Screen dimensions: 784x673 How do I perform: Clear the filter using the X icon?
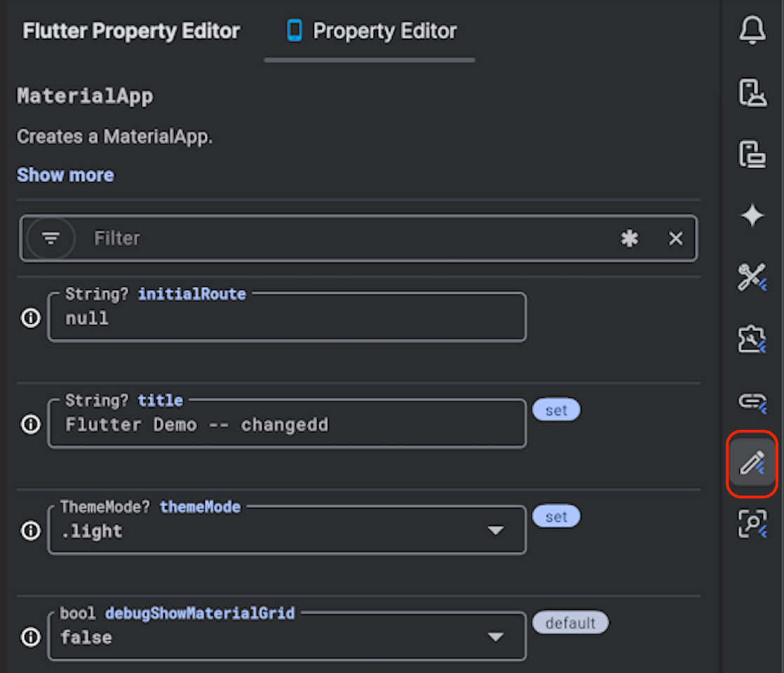(x=675, y=238)
